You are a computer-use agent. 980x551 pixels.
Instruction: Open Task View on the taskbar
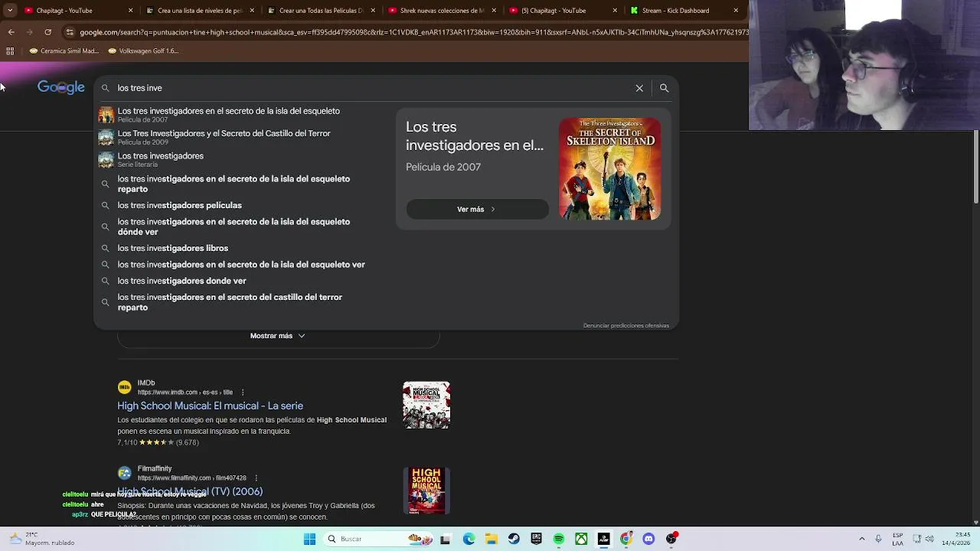[x=445, y=539]
